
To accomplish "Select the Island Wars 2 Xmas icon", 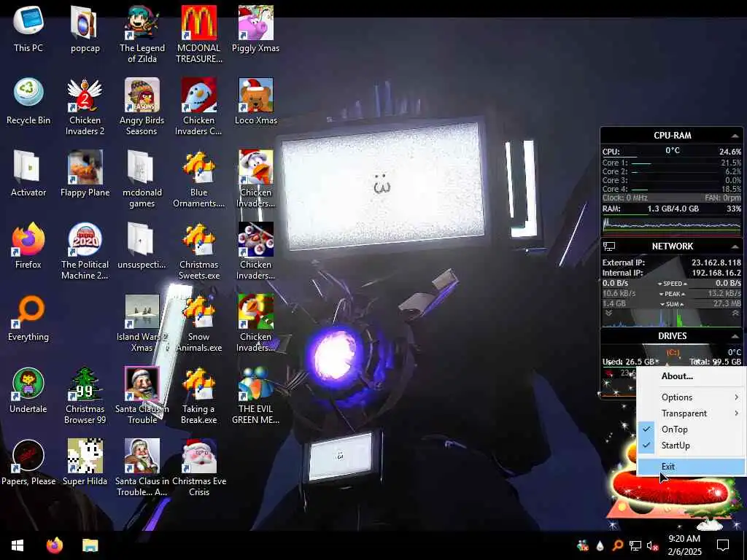I will (x=142, y=323).
